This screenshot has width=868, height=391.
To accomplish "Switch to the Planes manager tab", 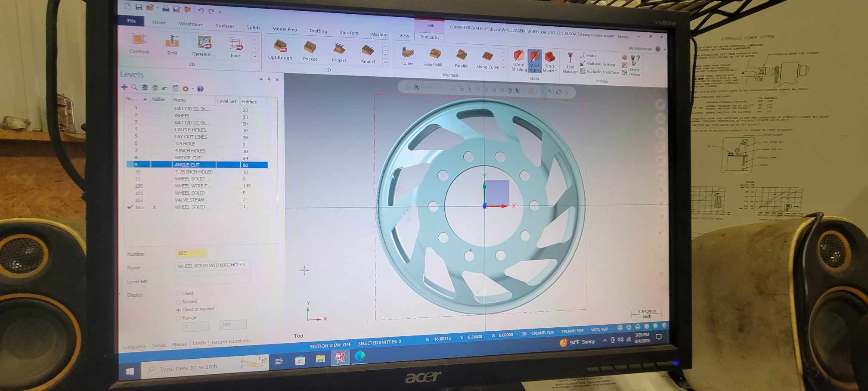I will (x=179, y=344).
